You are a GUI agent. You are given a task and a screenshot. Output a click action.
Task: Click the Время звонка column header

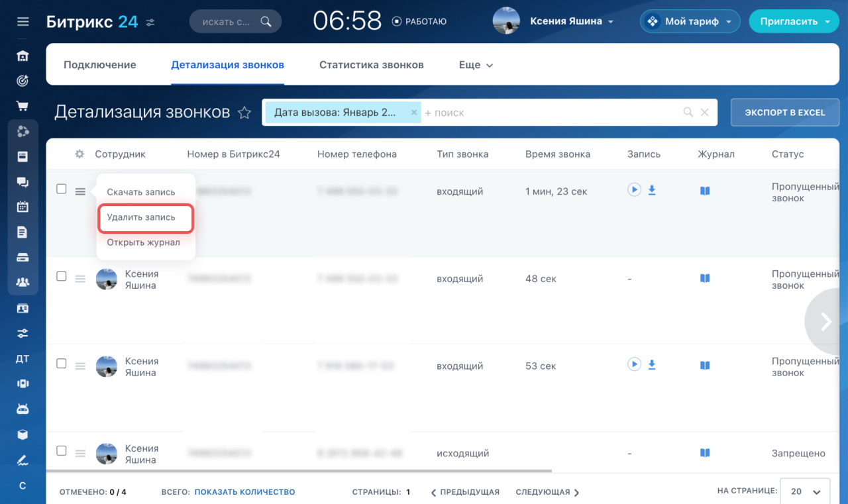tap(558, 154)
